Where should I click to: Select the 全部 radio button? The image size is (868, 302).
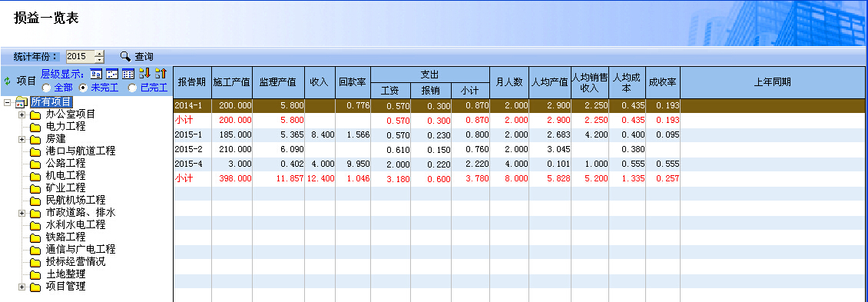[46, 88]
